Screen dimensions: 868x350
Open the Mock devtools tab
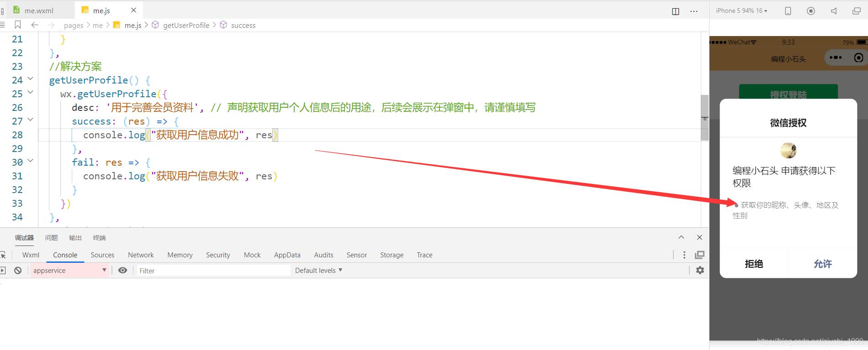[252, 255]
